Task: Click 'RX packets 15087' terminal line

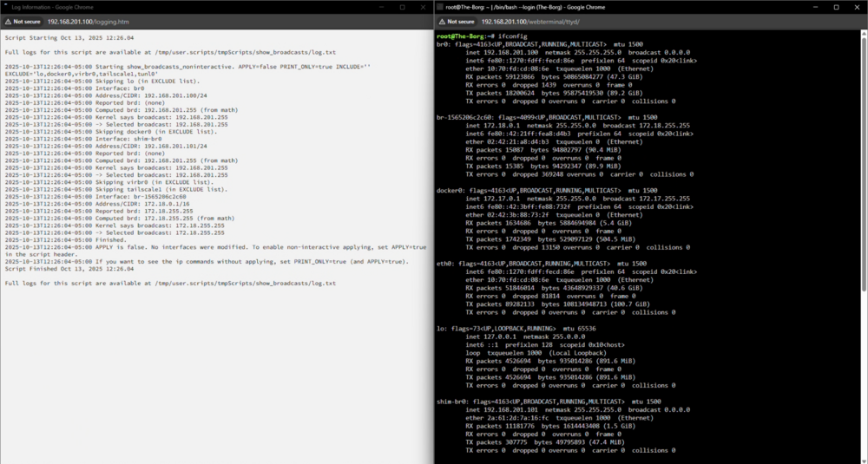Action: point(543,150)
